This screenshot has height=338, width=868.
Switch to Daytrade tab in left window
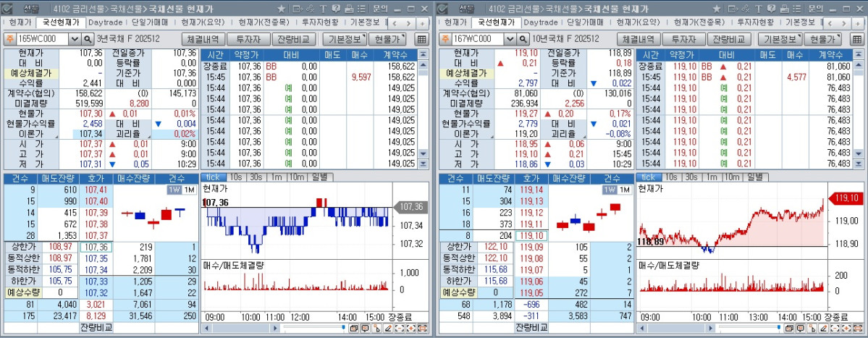[x=106, y=22]
